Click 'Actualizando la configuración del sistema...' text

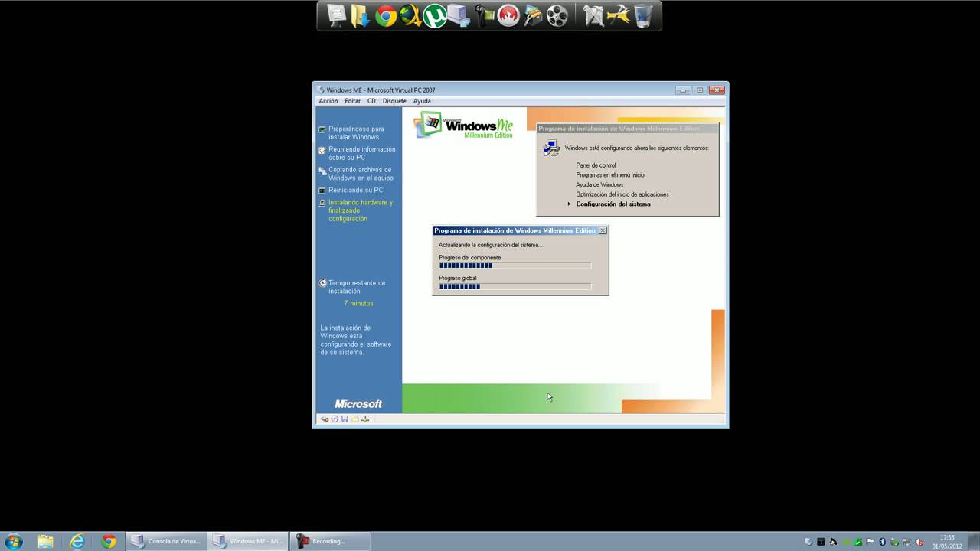490,245
